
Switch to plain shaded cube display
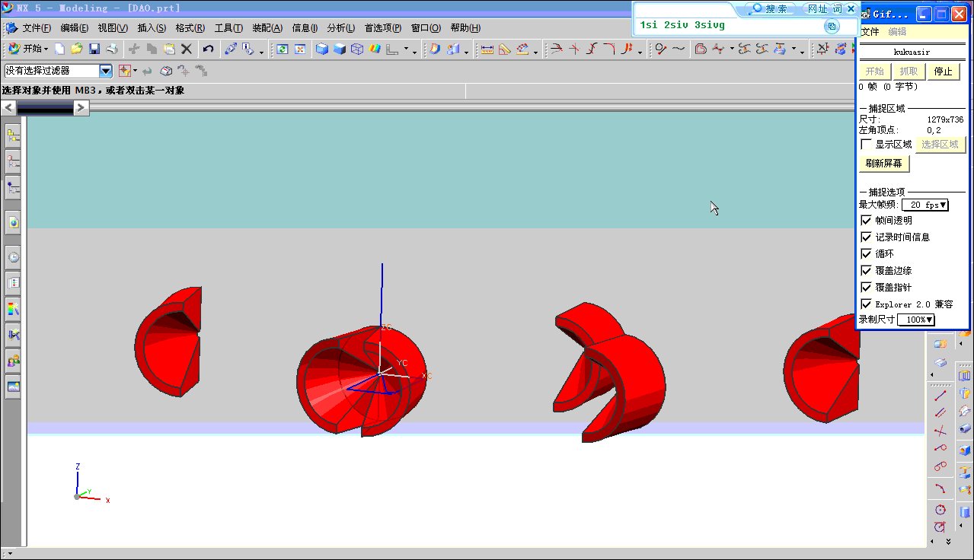(340, 49)
